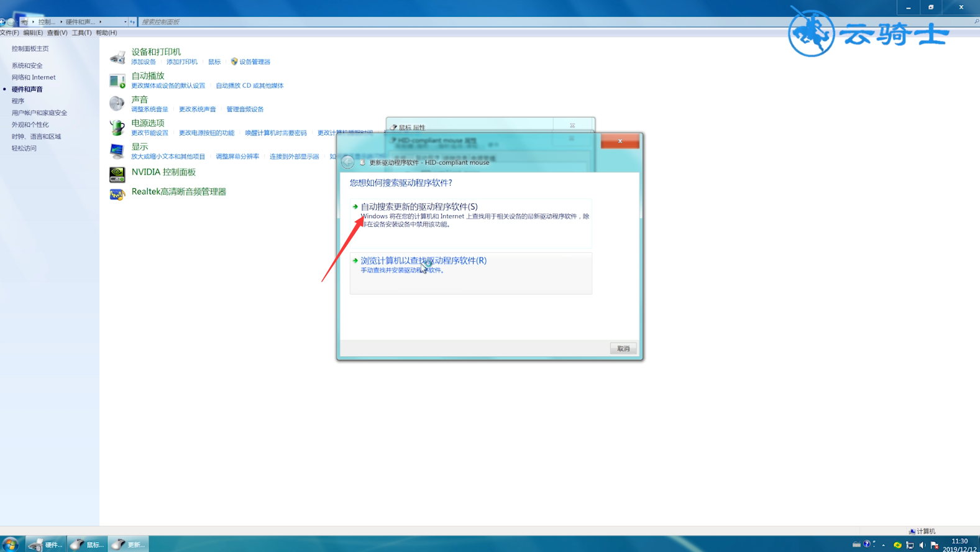980x552 pixels.
Task: Open the AutoPlay (自动播放) category icon
Action: point(117,81)
